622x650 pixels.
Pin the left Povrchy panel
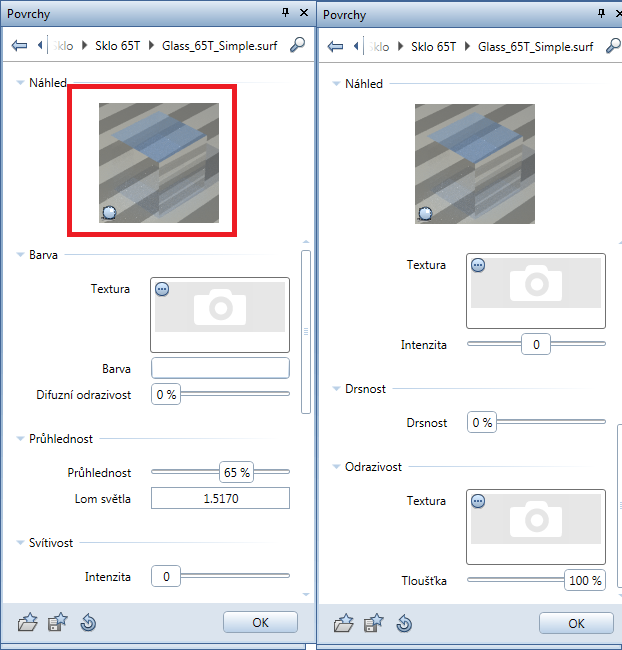coord(285,12)
